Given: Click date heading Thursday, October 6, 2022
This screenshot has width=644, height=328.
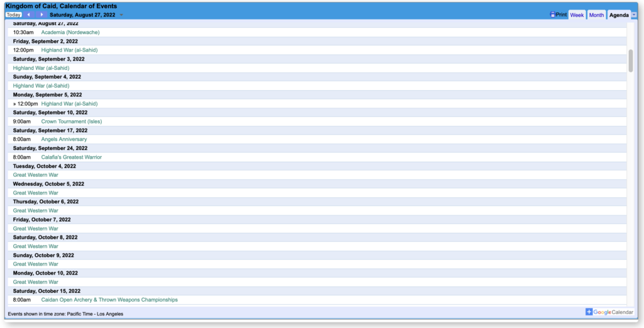Looking at the screenshot, I should 45,201.
